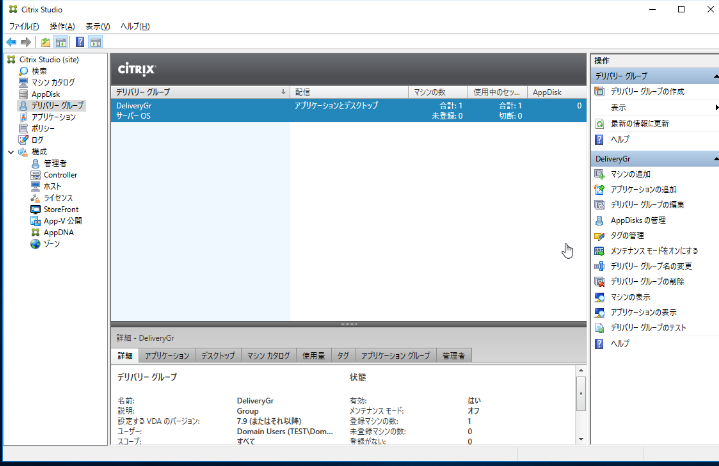Toggle the console tree pane toolbar icon
Viewport: 719px width, 466px height.
click(61, 42)
